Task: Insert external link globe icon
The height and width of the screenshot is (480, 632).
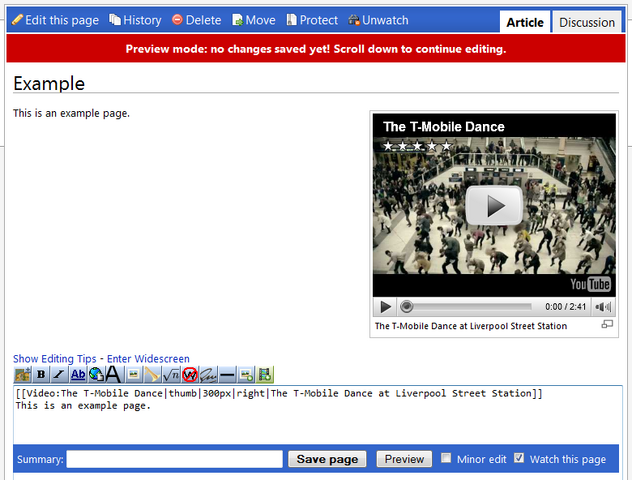Action: [x=96, y=375]
